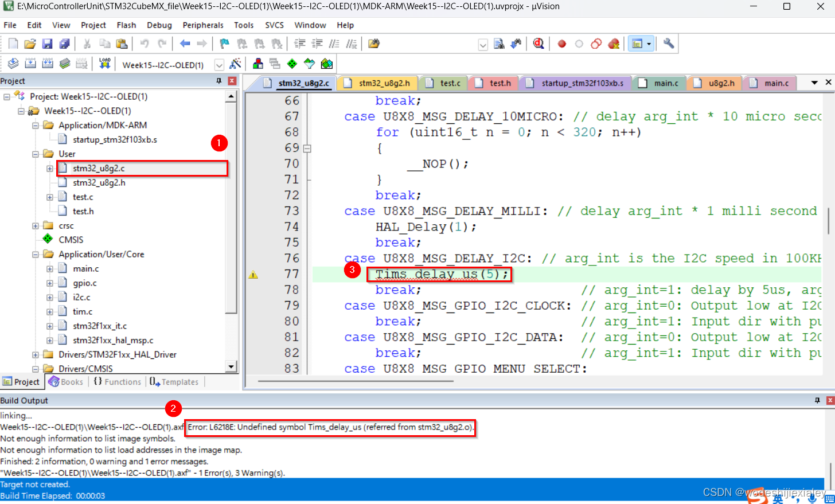
Task: Switch to the u8g2.h editor tab
Action: (x=715, y=83)
